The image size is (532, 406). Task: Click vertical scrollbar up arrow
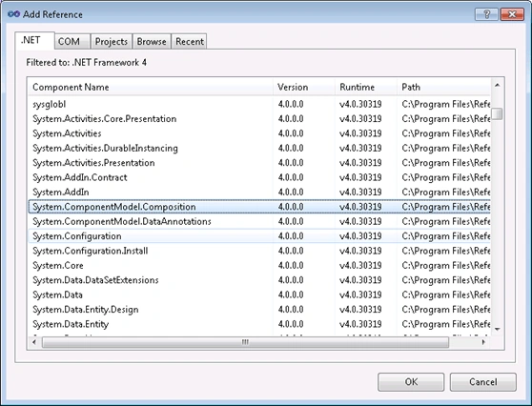click(x=497, y=85)
